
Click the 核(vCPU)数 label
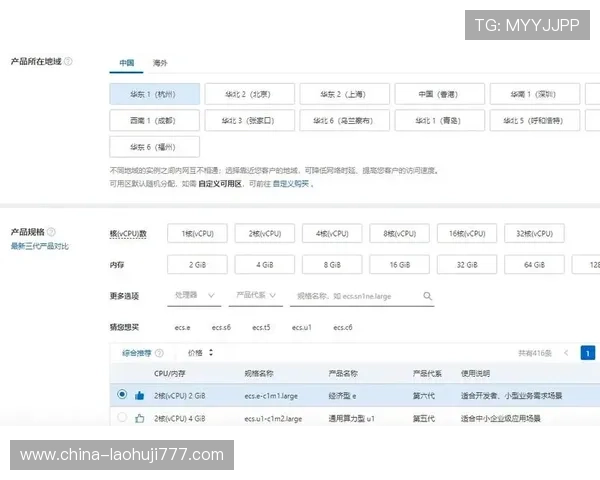pos(128,234)
